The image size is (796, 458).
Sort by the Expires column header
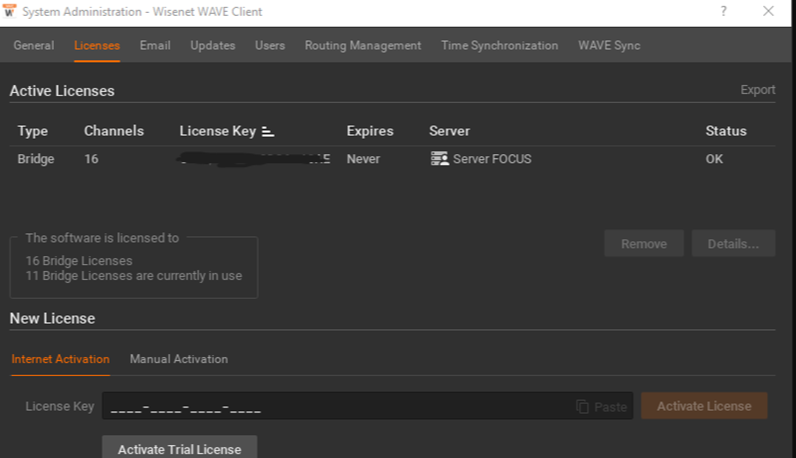[370, 131]
